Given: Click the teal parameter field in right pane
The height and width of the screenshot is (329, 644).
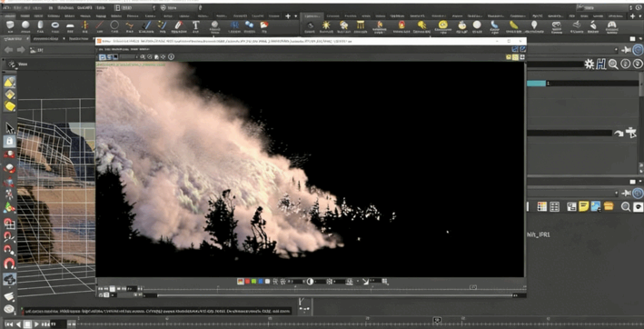Looking at the screenshot, I should pos(537,84).
